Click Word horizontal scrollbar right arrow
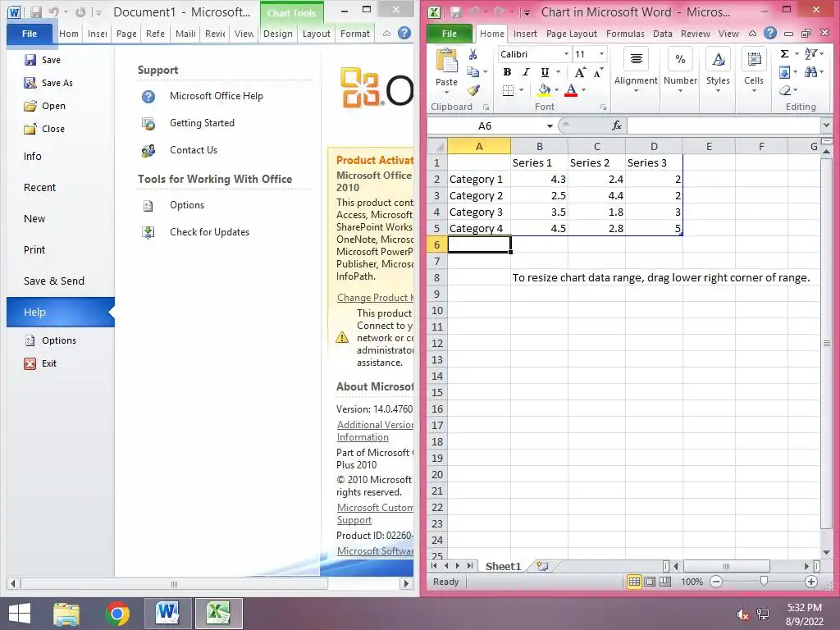The image size is (840, 630). click(x=406, y=584)
